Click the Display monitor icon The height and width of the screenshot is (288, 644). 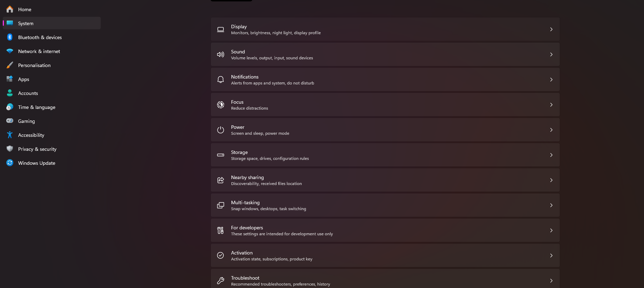pos(220,29)
